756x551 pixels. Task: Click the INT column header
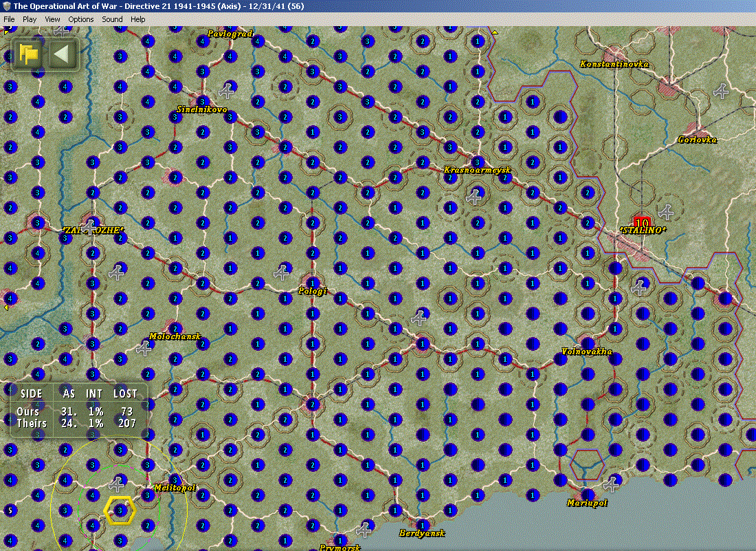pos(94,393)
